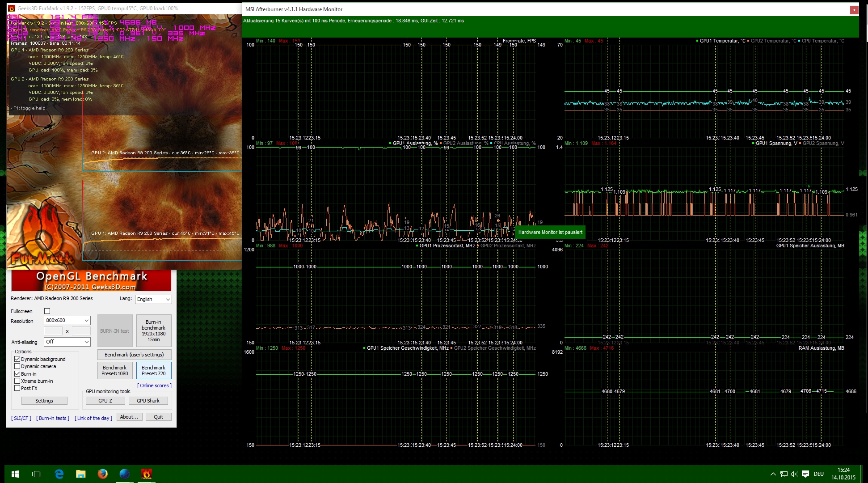The height and width of the screenshot is (483, 868).
Task: Toggle Dynamic camera option
Action: pos(17,366)
